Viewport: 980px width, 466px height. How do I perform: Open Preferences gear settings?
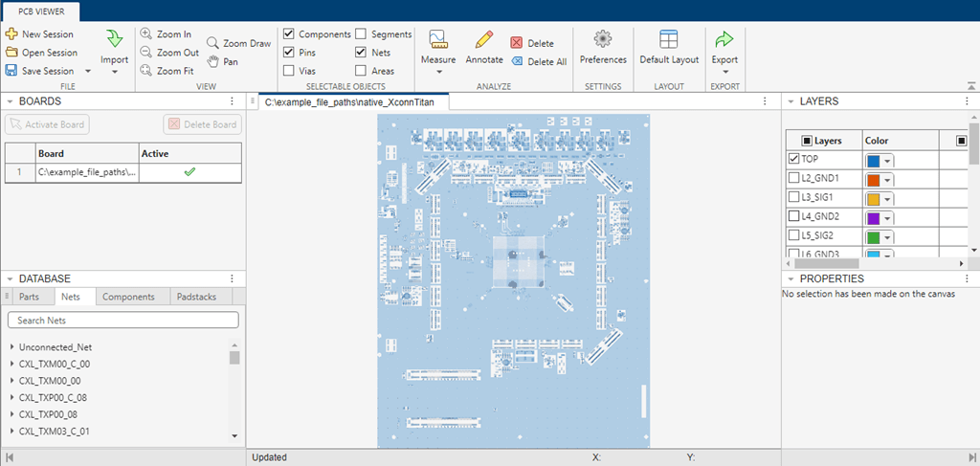[x=602, y=39]
